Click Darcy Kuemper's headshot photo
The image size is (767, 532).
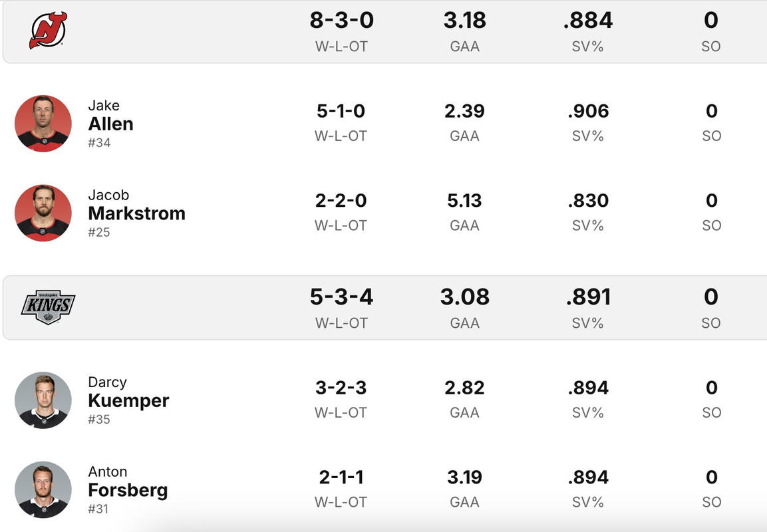tap(43, 400)
